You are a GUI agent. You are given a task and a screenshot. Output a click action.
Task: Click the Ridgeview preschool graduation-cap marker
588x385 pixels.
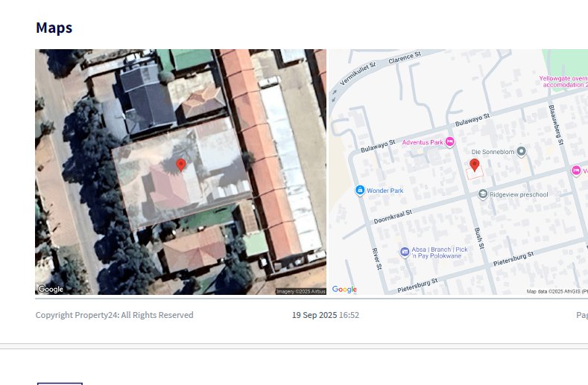(483, 195)
